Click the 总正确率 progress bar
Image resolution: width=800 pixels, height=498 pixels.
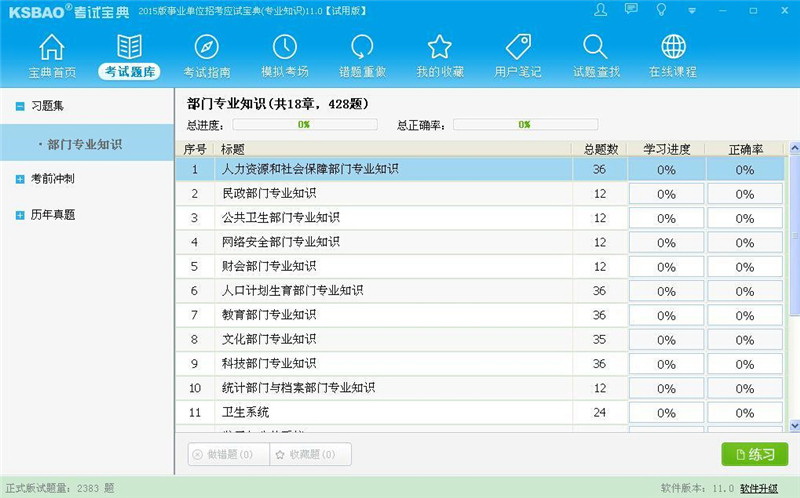click(526, 124)
